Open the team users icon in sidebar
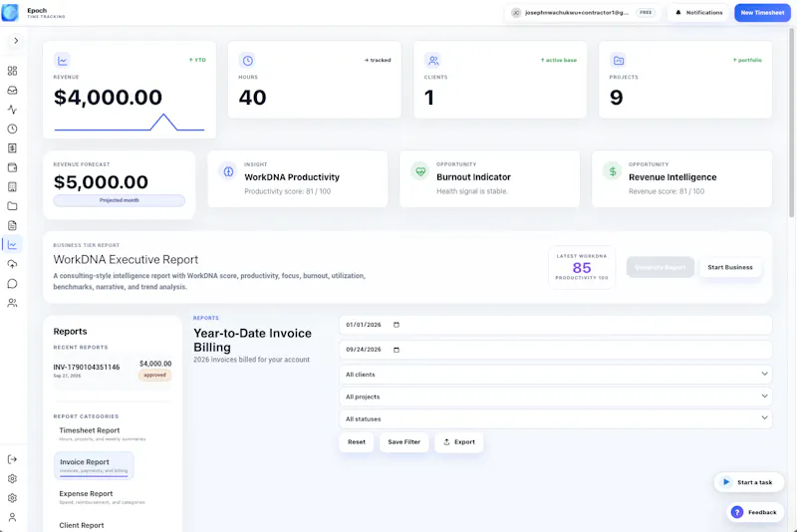Image resolution: width=797 pixels, height=532 pixels. tap(12, 303)
